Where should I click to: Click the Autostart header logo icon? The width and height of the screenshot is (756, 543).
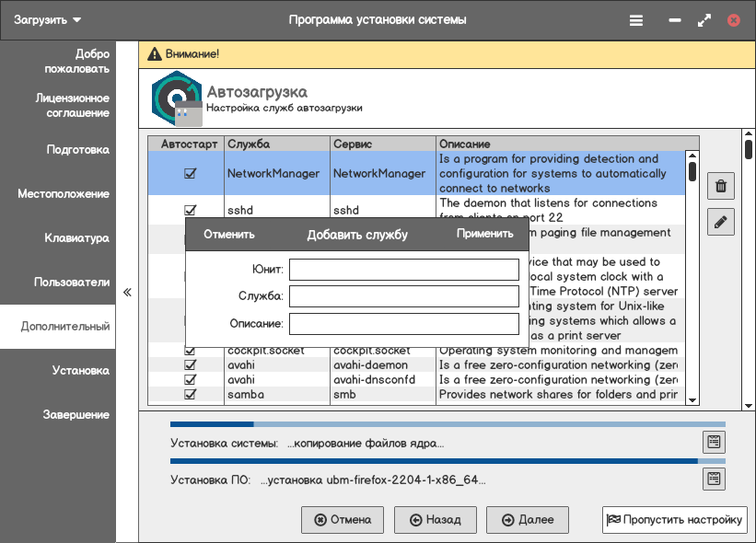[x=175, y=98]
